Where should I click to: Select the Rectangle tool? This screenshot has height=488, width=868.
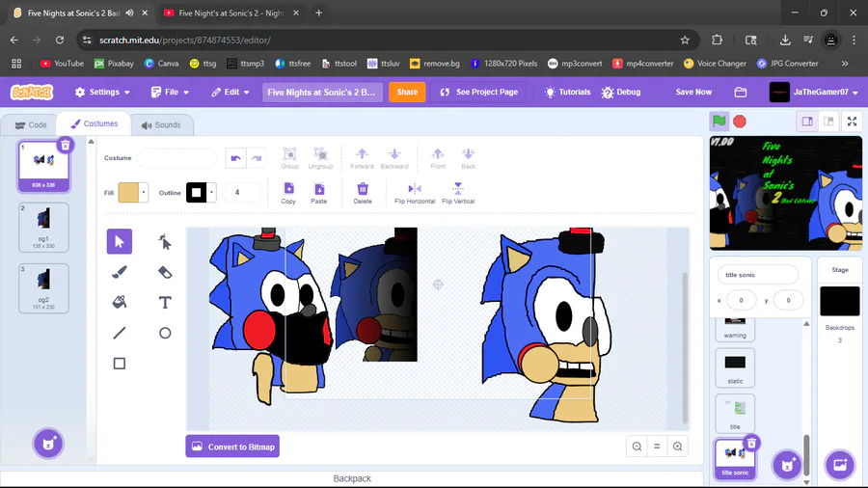tap(119, 363)
